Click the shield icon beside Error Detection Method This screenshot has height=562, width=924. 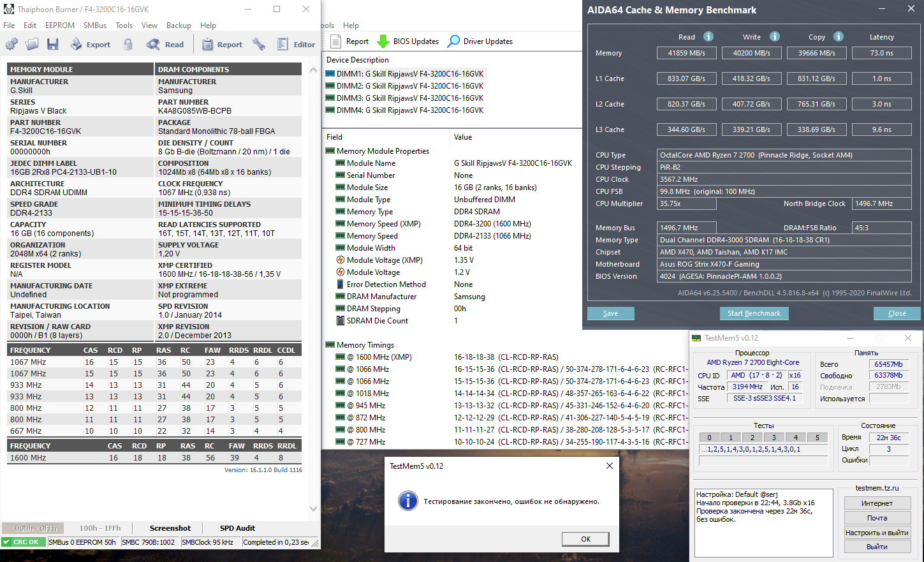point(341,285)
